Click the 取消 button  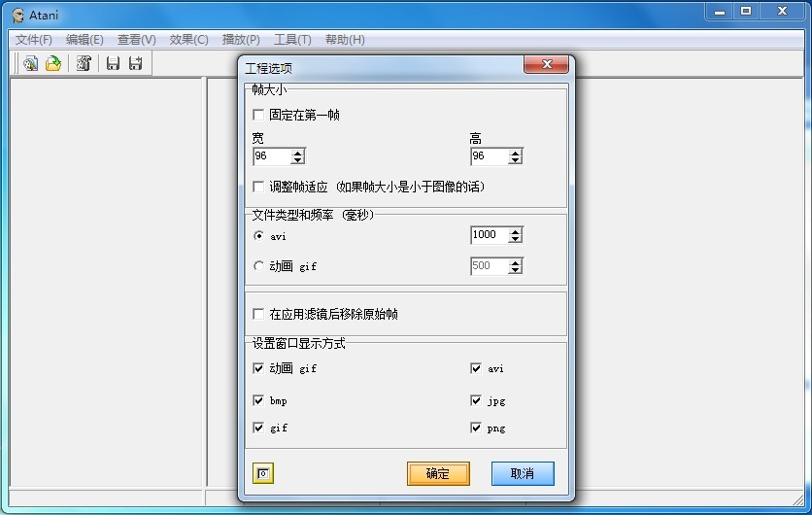coord(523,473)
